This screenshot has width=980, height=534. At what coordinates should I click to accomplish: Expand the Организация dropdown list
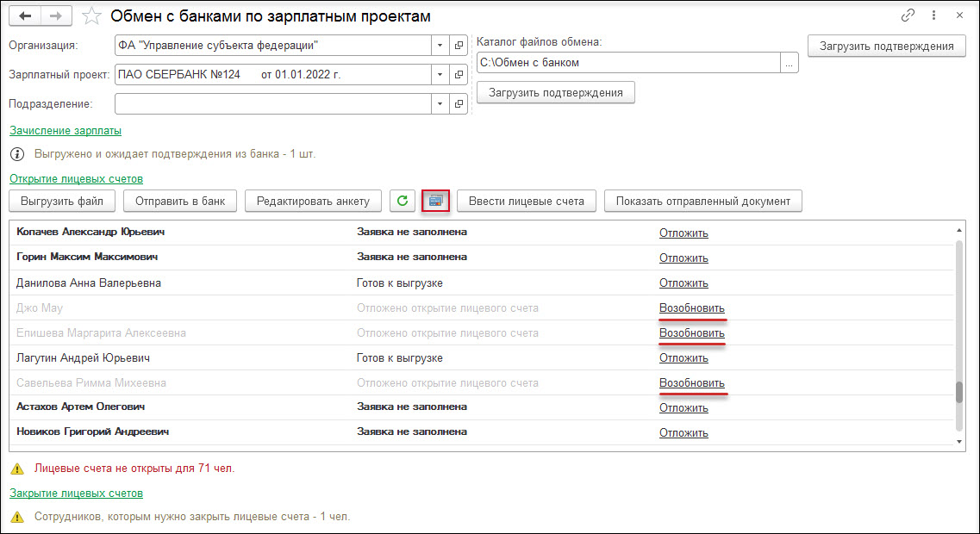click(440, 46)
